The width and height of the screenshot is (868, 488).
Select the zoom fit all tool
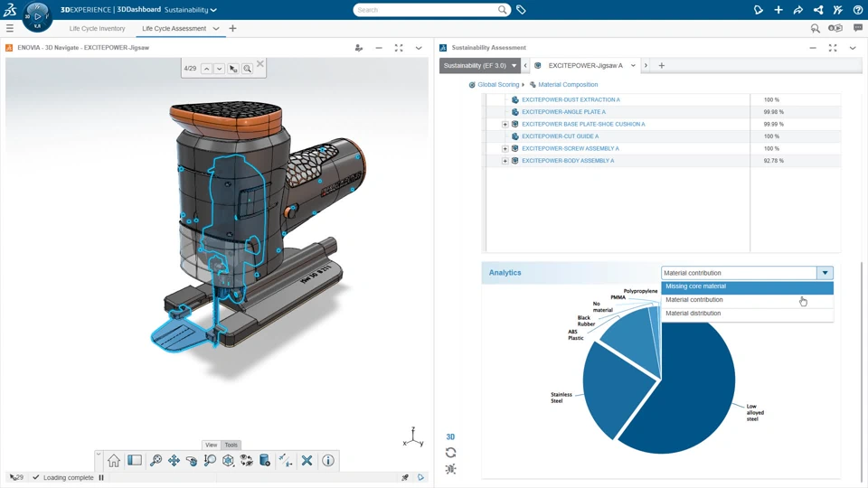156,460
